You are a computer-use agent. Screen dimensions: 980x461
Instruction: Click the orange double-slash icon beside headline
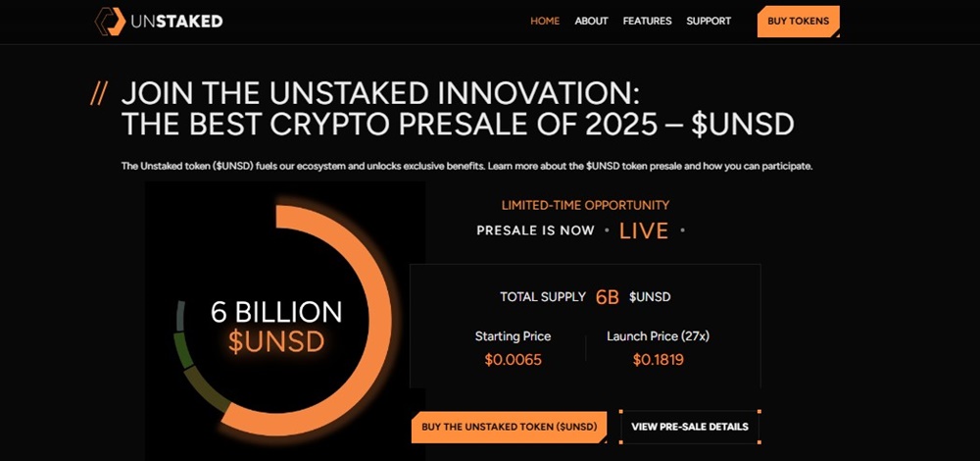(x=98, y=95)
